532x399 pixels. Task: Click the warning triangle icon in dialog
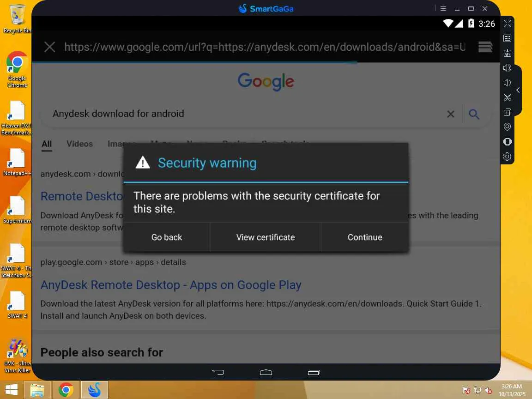tap(143, 163)
